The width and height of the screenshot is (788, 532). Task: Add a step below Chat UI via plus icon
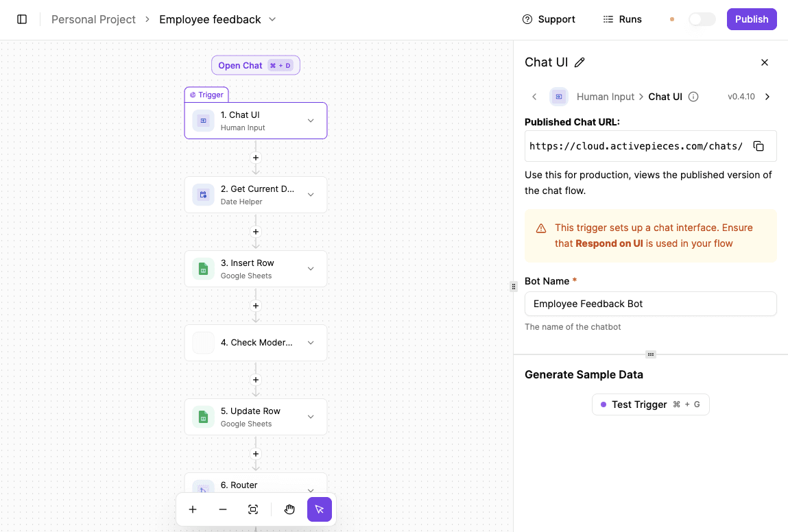(255, 158)
